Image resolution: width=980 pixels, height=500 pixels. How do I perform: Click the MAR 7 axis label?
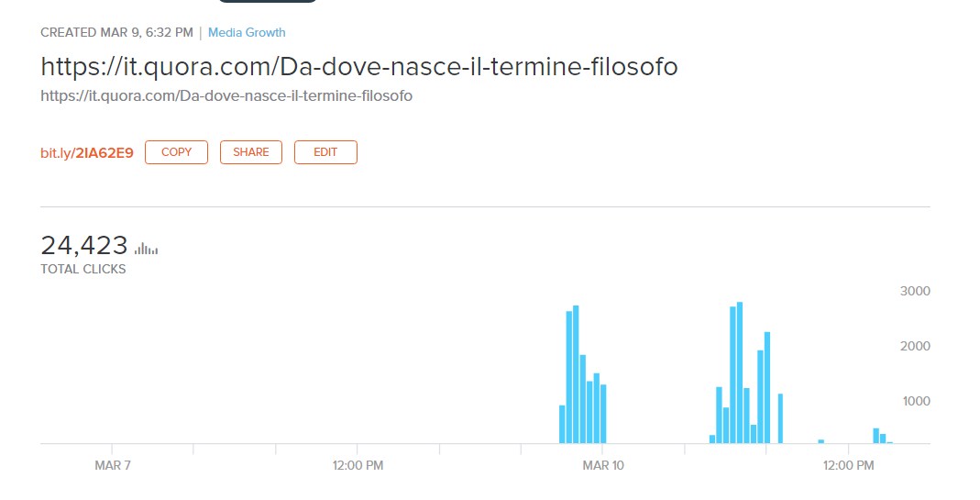(113, 466)
